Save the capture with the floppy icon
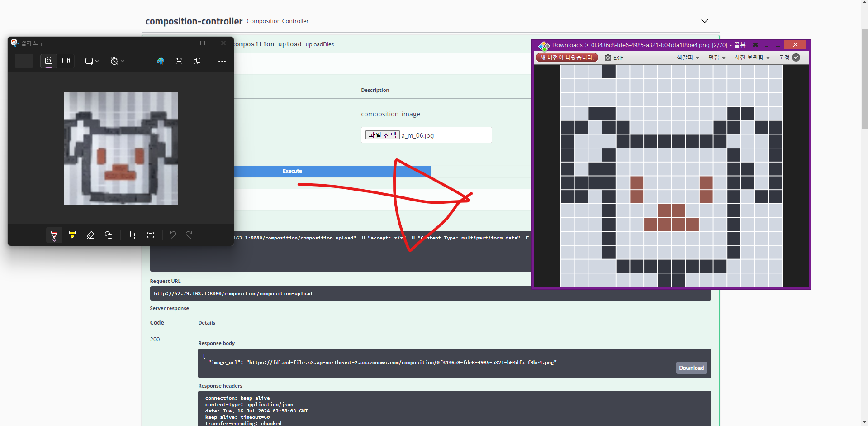This screenshot has width=868, height=426. pyautogui.click(x=179, y=61)
